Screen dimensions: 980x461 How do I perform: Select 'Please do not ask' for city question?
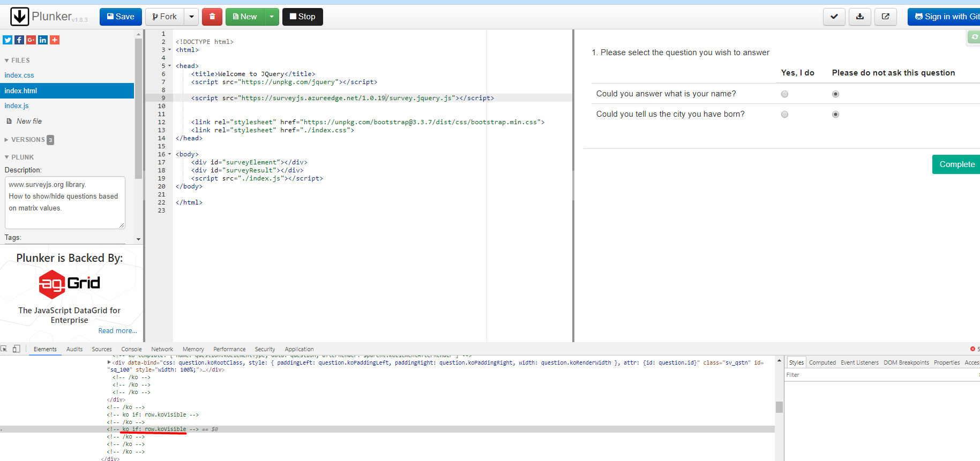835,115
